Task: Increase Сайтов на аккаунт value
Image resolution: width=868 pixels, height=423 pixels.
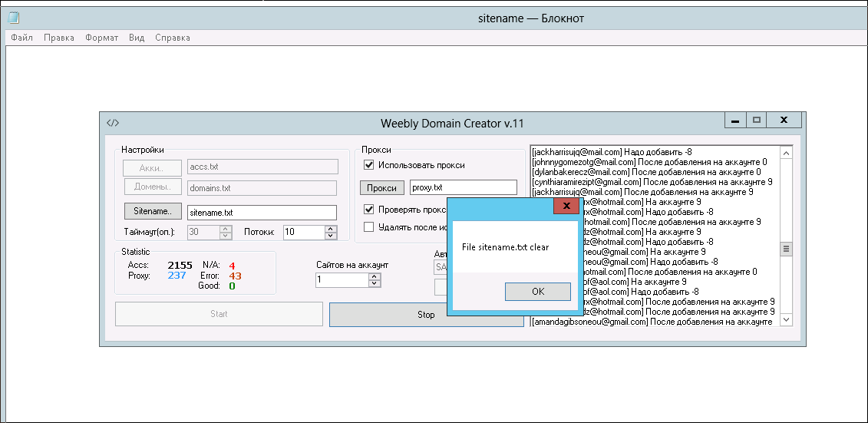Action: pyautogui.click(x=375, y=276)
